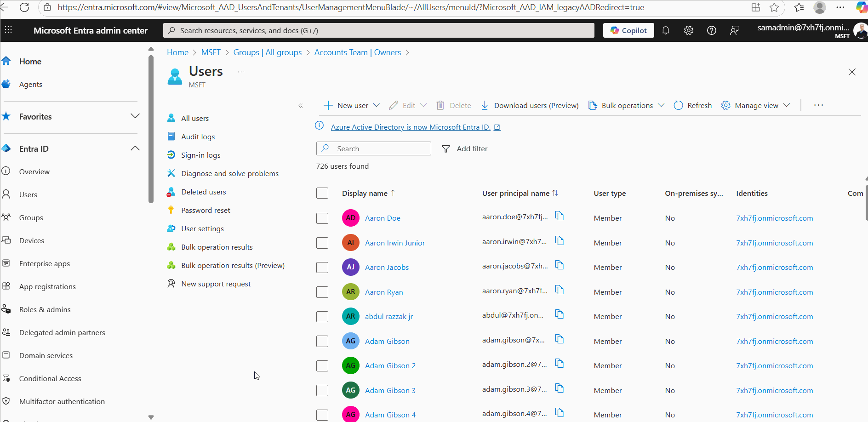Collapse the Entra ID section chevron
868x422 pixels.
tap(135, 148)
